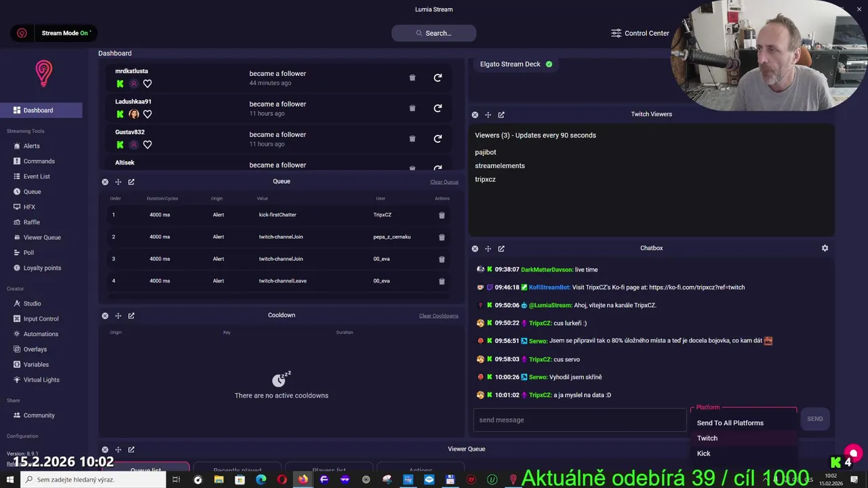Image resolution: width=868 pixels, height=488 pixels.
Task: Delete twitch-channelLeave queue item
Action: click(x=441, y=281)
